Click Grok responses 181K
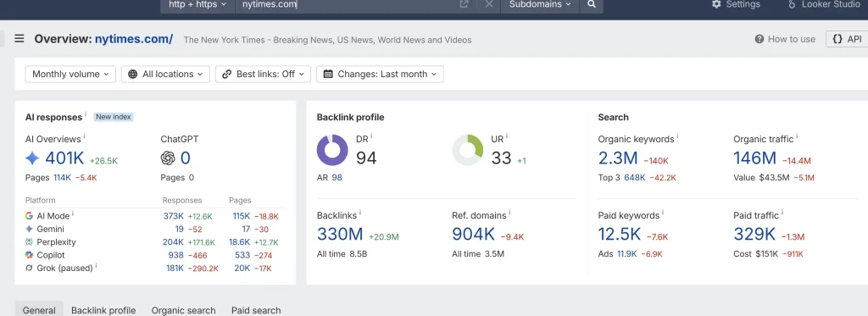This screenshot has height=316, width=868. point(175,268)
